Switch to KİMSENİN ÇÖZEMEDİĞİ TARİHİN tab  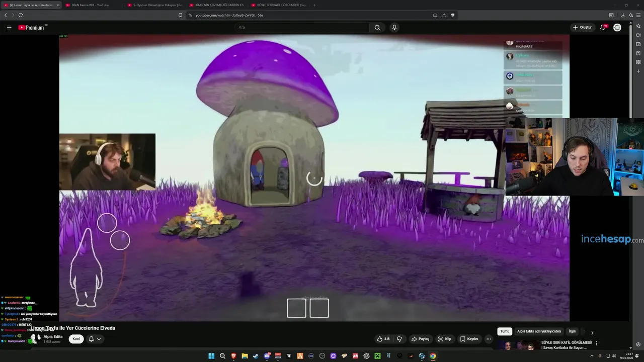216,5
